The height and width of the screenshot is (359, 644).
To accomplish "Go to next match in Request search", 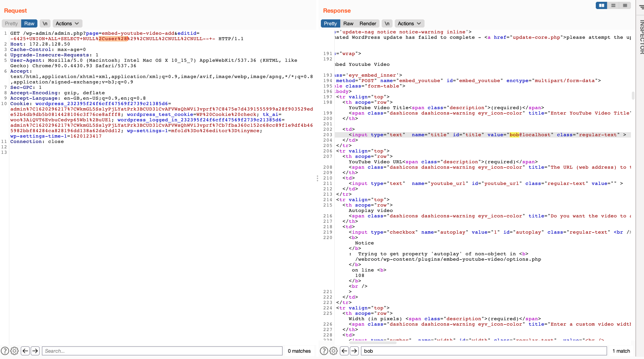I will [x=35, y=351].
